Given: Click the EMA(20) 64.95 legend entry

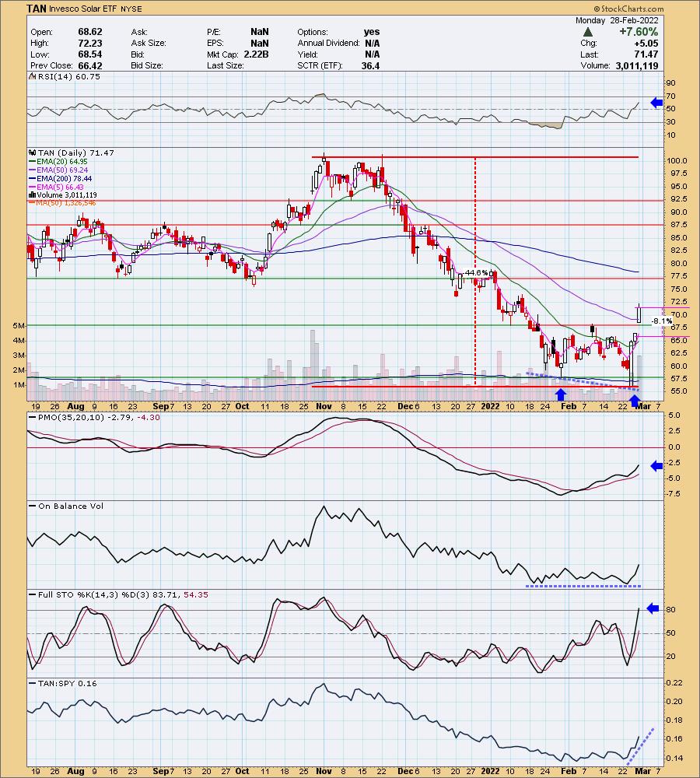Looking at the screenshot, I should pyautogui.click(x=58, y=161).
